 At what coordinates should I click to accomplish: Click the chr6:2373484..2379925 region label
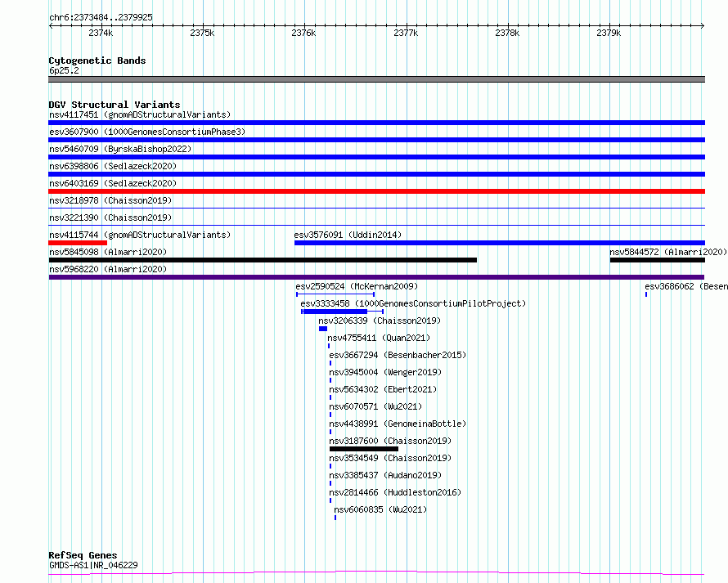tap(101, 17)
